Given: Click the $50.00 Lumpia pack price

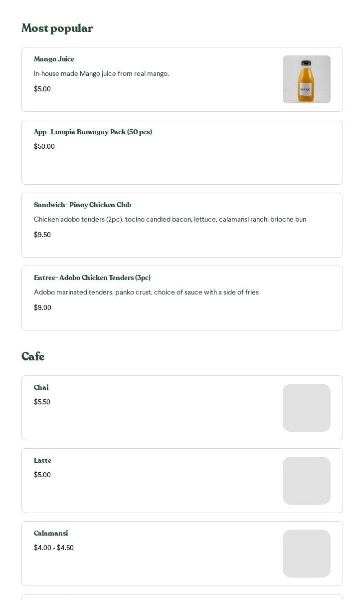Looking at the screenshot, I should [x=44, y=146].
